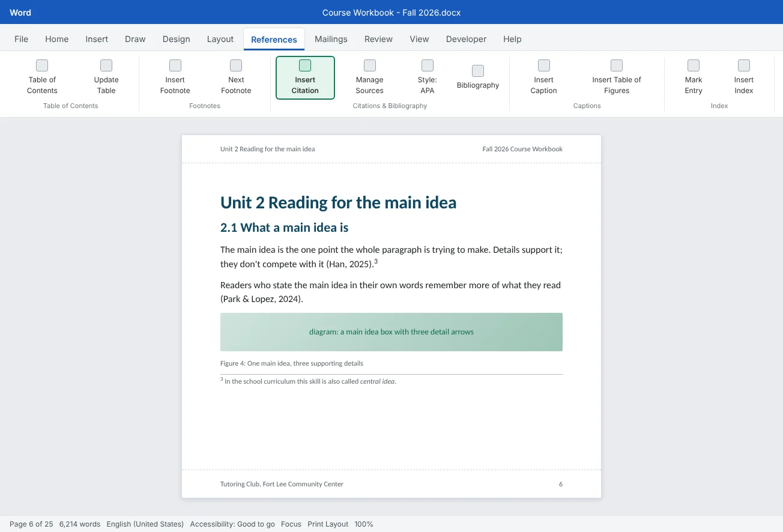The image size is (783, 532).
Task: Click header text Fall 2026 Course Workbook
Action: 522,149
